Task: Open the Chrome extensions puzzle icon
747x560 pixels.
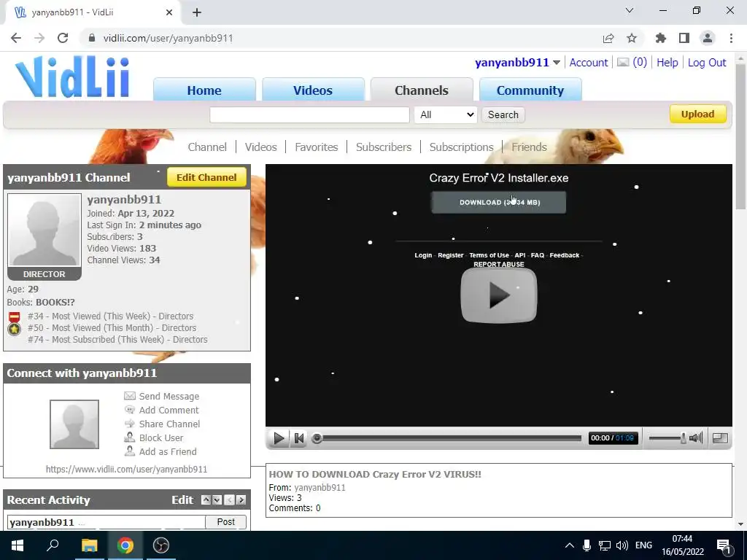Action: pos(661,38)
